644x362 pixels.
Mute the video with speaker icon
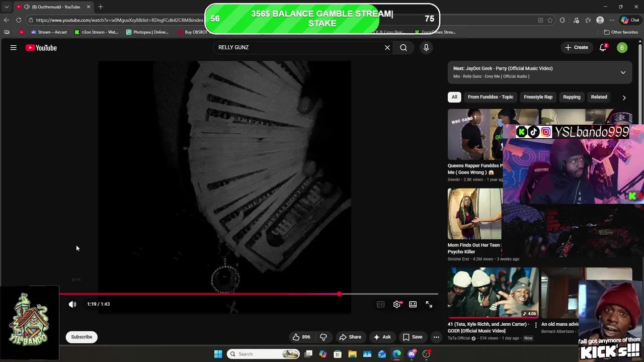(72, 304)
